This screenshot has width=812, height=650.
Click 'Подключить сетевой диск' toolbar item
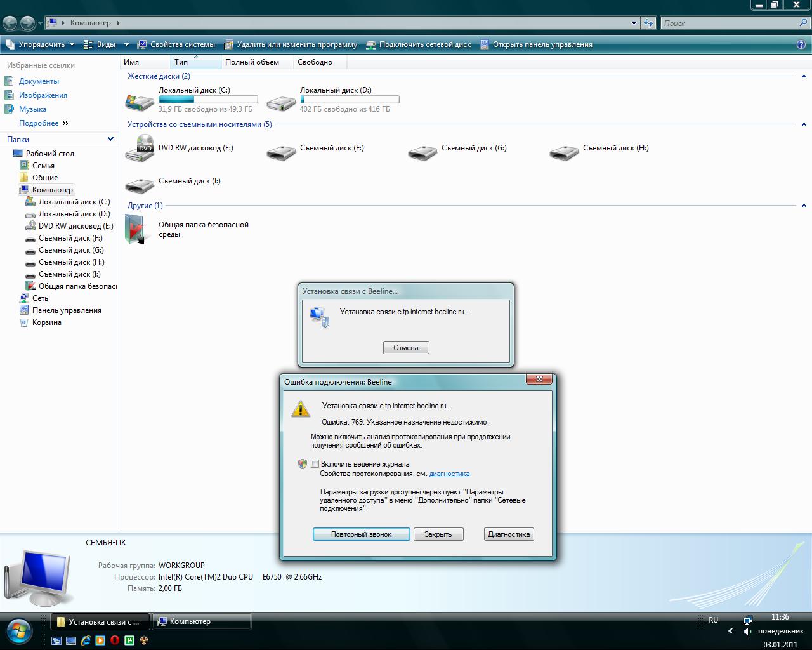click(418, 44)
